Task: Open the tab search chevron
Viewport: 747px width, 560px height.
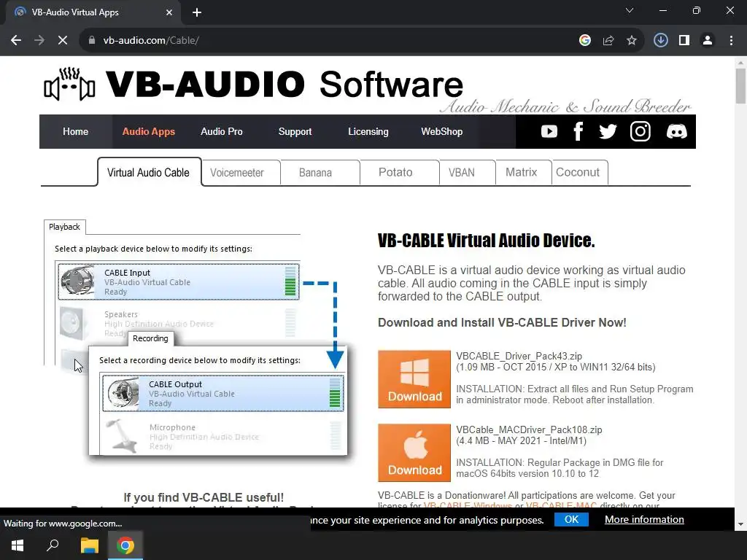Action: (630, 10)
